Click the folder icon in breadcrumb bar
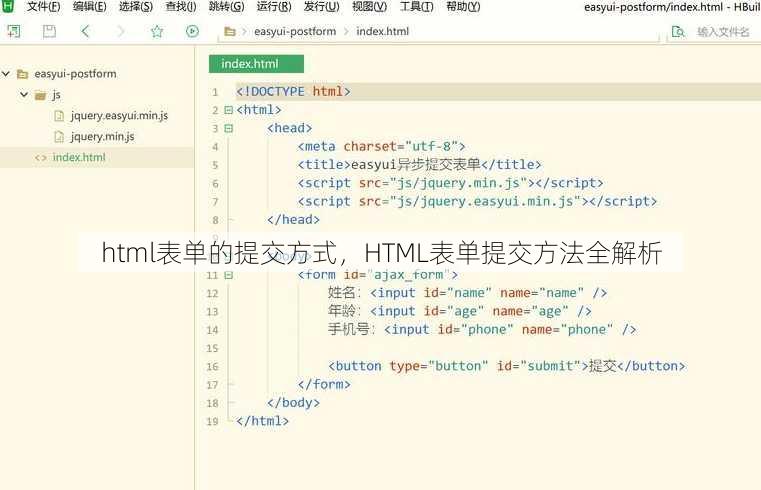 point(230,32)
